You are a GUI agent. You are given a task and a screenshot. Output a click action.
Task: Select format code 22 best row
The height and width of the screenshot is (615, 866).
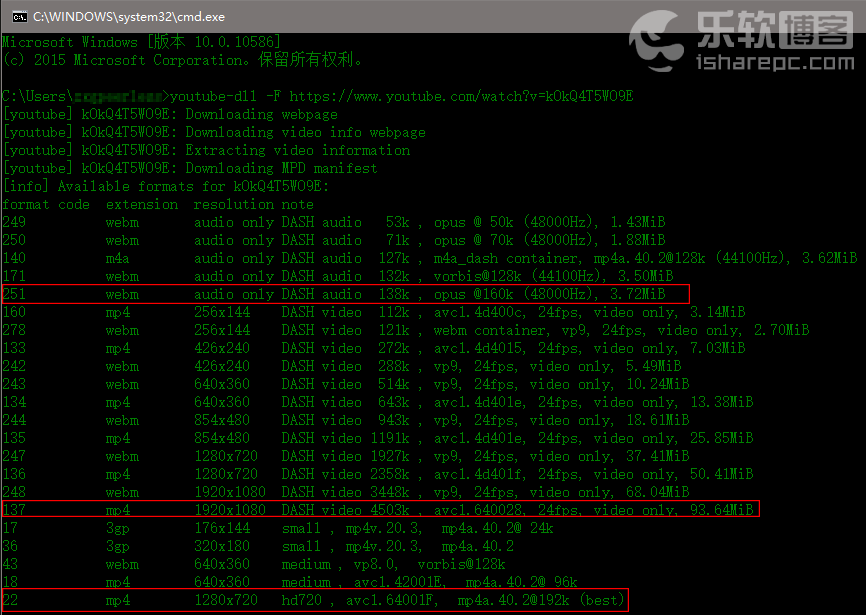point(315,600)
